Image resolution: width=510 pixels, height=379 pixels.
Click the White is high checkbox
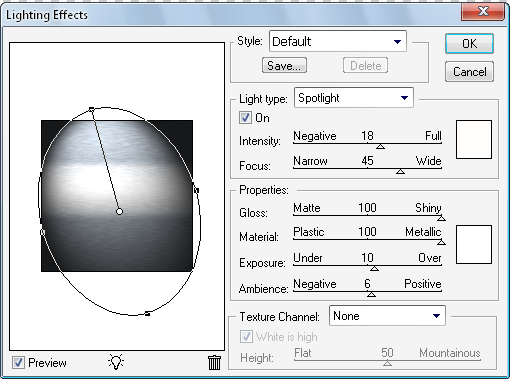coord(246,337)
